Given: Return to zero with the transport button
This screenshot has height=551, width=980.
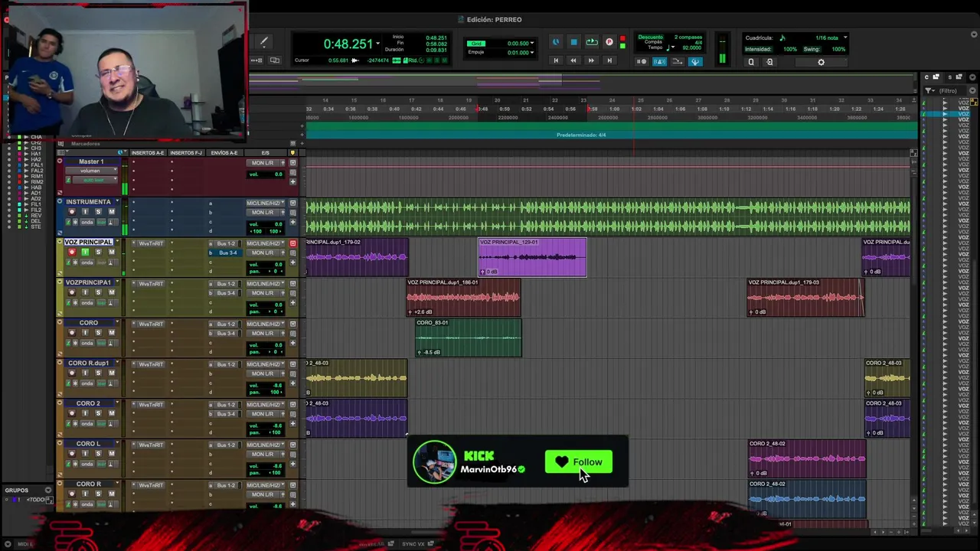Looking at the screenshot, I should click(x=556, y=60).
